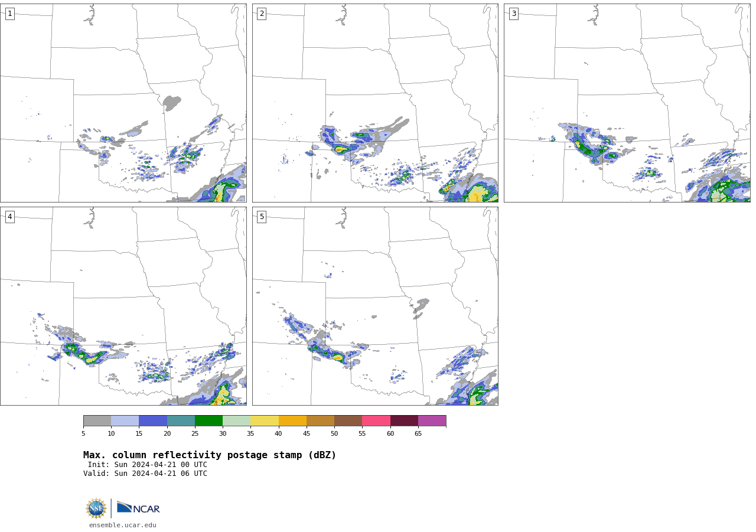
Task: Select the brown 50-55 dBZ swatch
Action: pyautogui.click(x=348, y=421)
